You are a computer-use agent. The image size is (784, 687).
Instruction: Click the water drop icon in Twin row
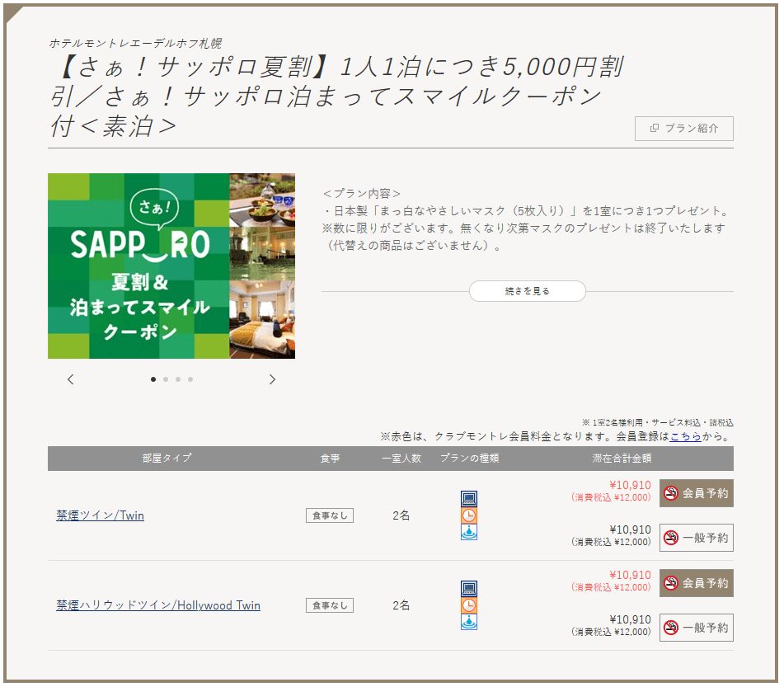coord(469,532)
